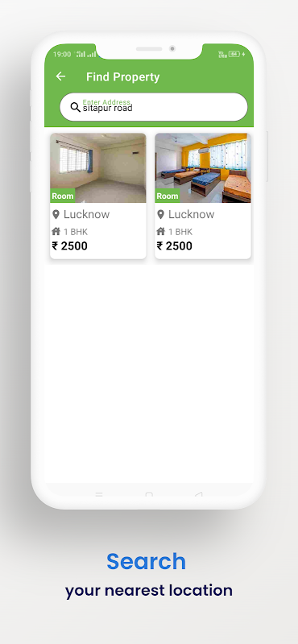Click house icon on second listing
This screenshot has height=644, width=298.
pyautogui.click(x=161, y=232)
